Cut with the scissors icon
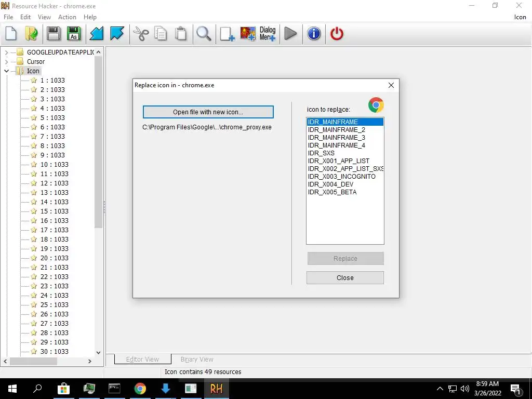The height and width of the screenshot is (399, 532). pos(141,34)
